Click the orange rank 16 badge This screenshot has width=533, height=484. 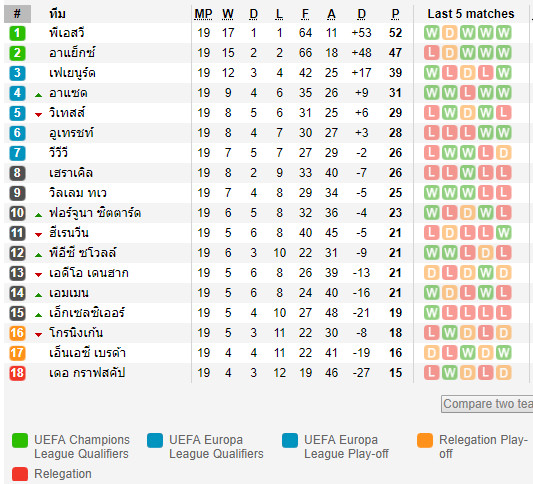click(17, 333)
